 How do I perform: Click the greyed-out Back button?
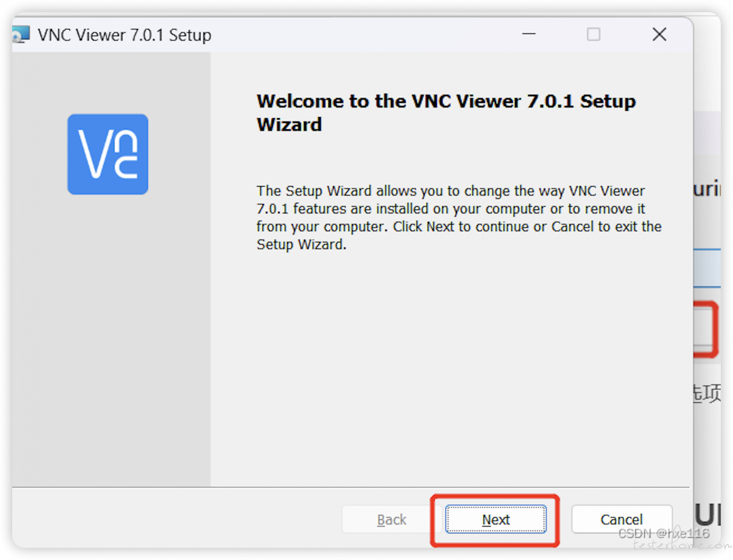pyautogui.click(x=392, y=519)
